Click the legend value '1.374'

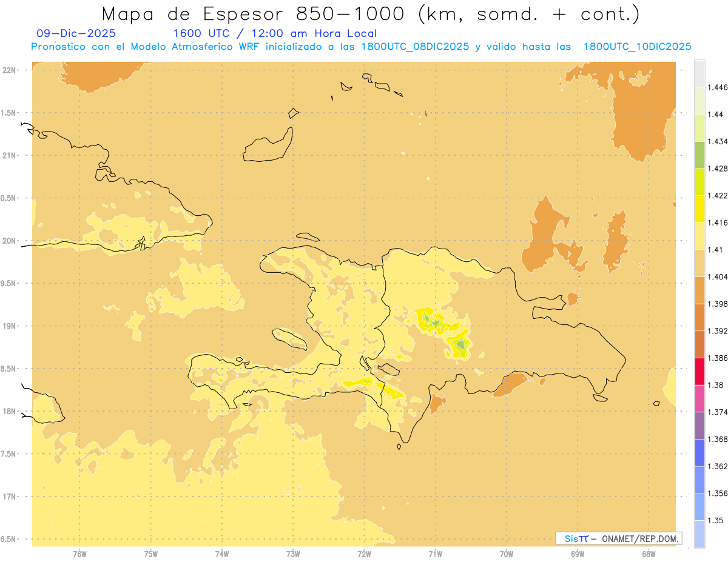click(717, 412)
